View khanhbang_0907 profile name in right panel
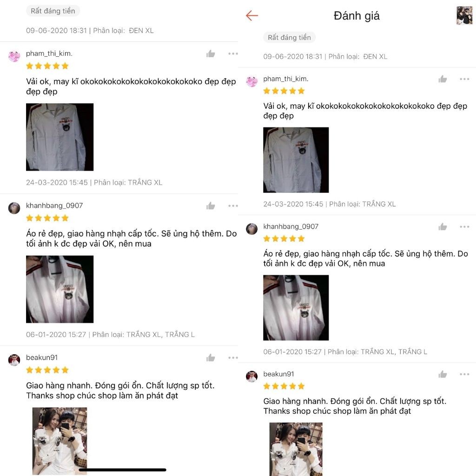Image resolution: width=476 pixels, height=476 pixels. [x=291, y=226]
